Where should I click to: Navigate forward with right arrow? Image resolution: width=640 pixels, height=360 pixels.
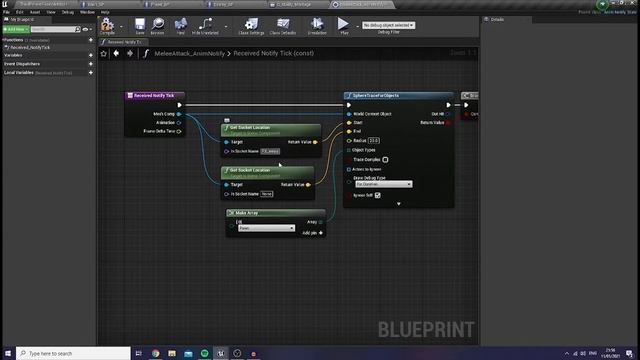[x=130, y=53]
